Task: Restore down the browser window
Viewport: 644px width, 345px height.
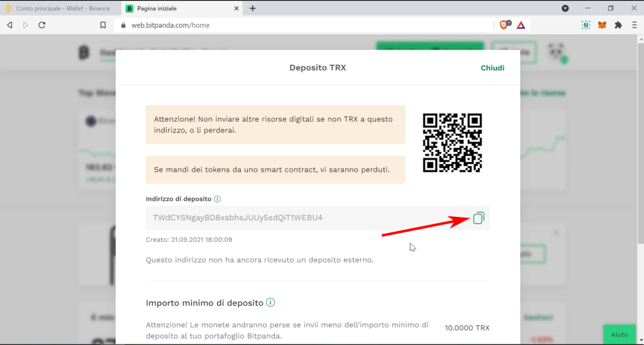Action: tap(611, 8)
